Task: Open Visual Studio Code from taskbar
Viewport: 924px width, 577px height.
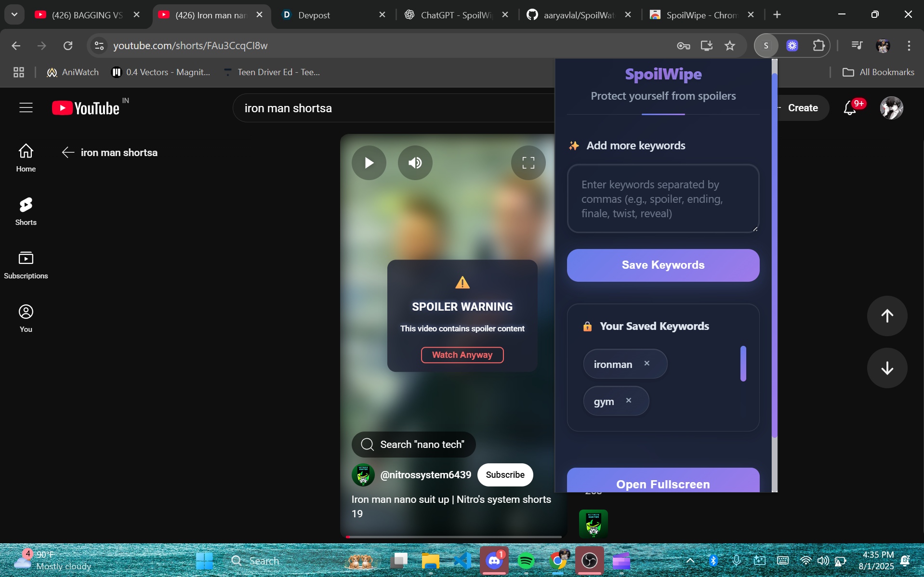Action: tap(462, 561)
